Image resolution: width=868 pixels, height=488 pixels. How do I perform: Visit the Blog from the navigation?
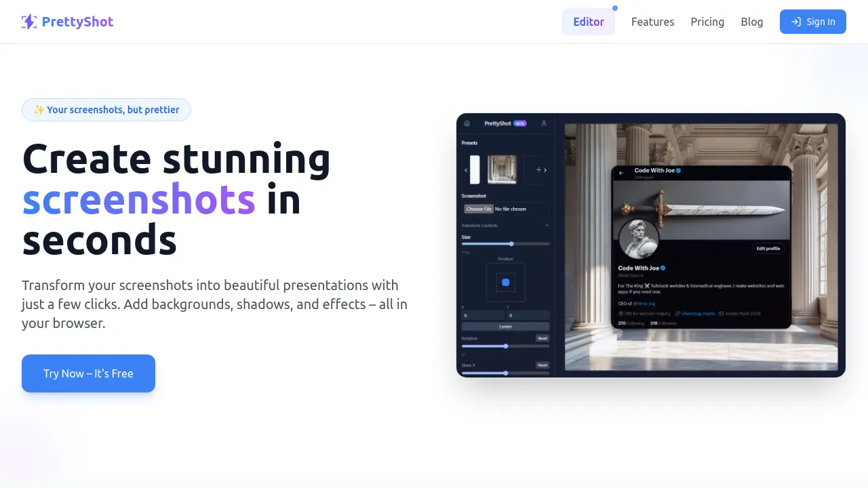coord(752,22)
